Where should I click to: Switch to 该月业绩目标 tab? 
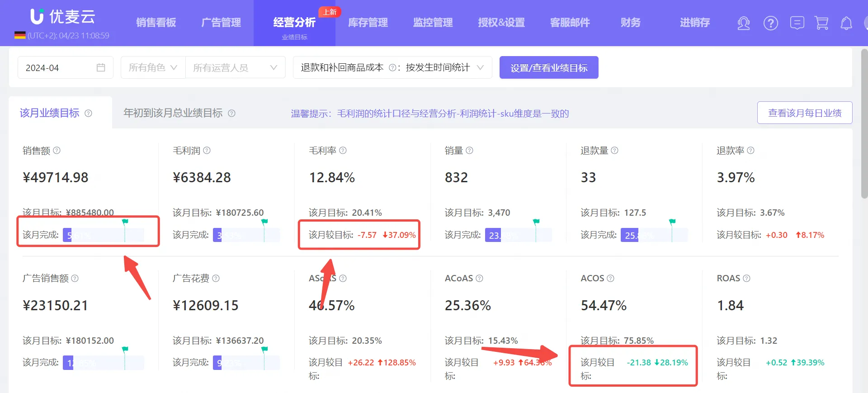pyautogui.click(x=50, y=113)
